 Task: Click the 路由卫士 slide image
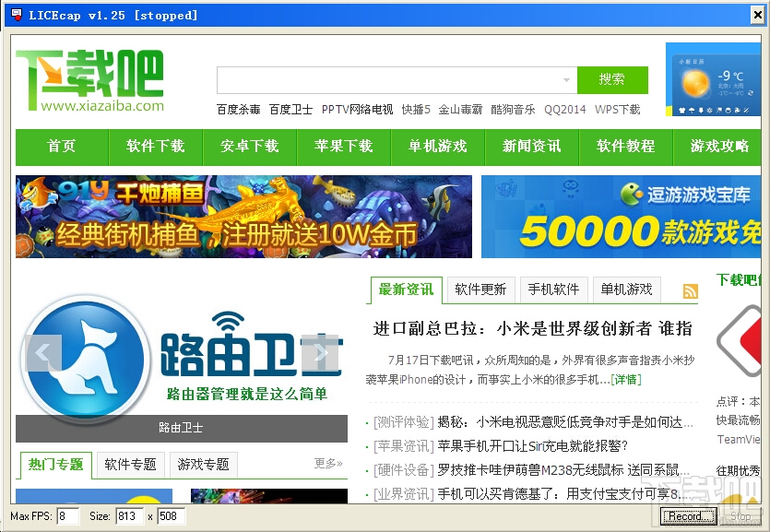pos(182,355)
